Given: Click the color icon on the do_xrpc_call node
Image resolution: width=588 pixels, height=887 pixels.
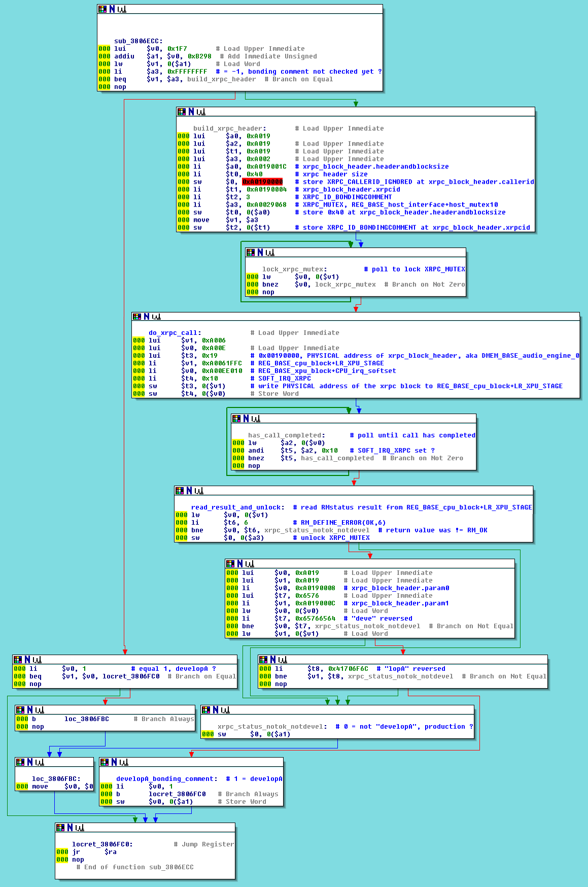Looking at the screenshot, I should point(137,317).
